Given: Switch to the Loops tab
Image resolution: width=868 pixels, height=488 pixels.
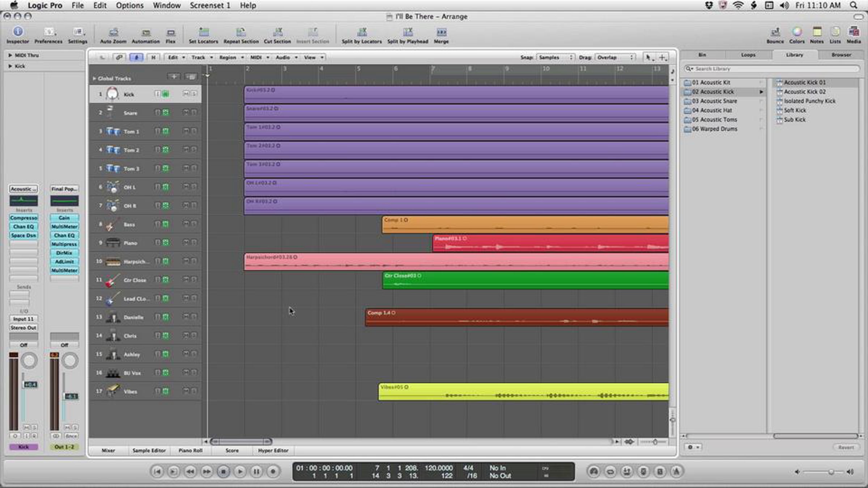Looking at the screenshot, I should 748,55.
